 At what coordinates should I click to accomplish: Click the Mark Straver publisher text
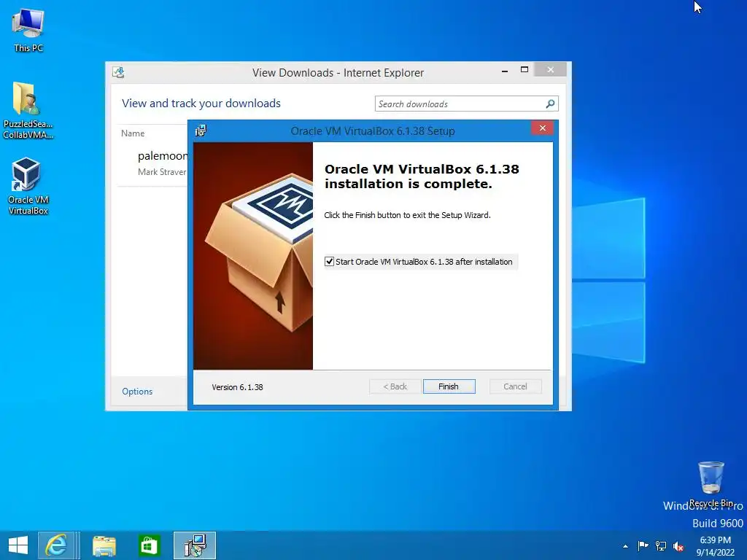pos(162,172)
